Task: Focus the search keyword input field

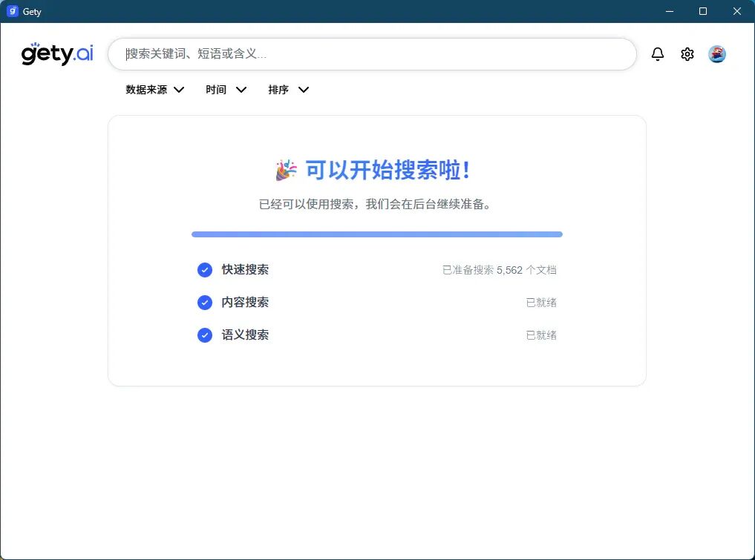Action: pos(372,54)
